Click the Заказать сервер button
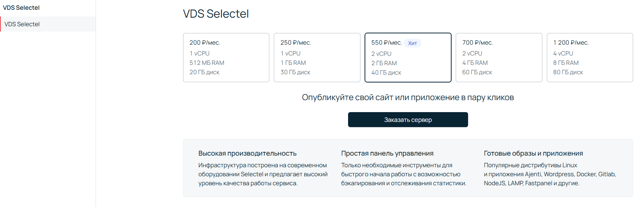This screenshot has width=644, height=207. pyautogui.click(x=408, y=120)
